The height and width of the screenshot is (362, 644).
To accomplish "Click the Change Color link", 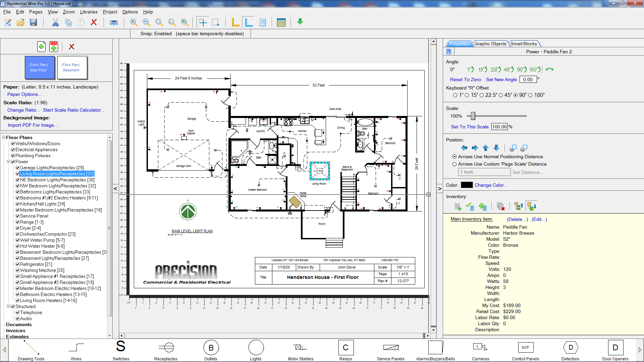I will click(490, 185).
